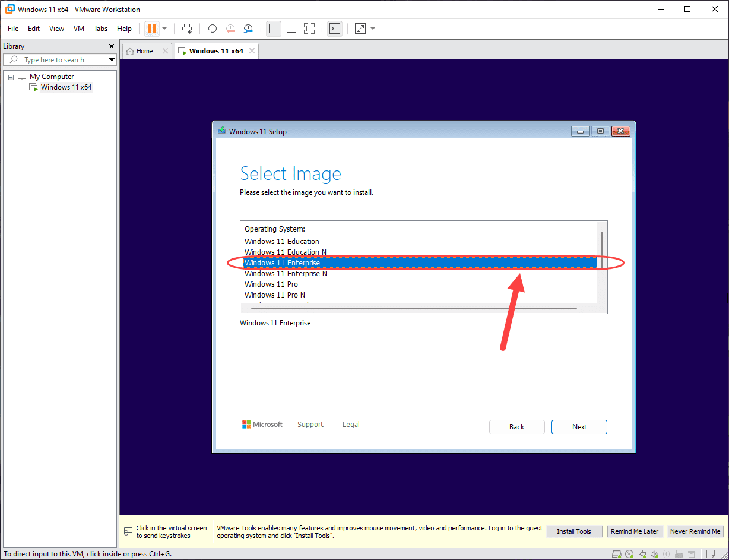Close the Windows 11 Setup dialog

pyautogui.click(x=620, y=131)
